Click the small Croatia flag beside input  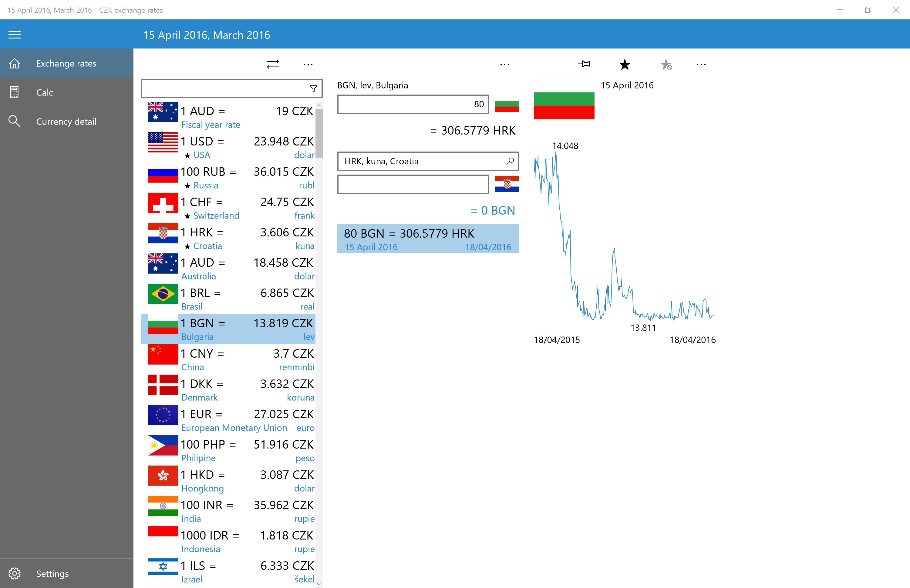coord(507,184)
